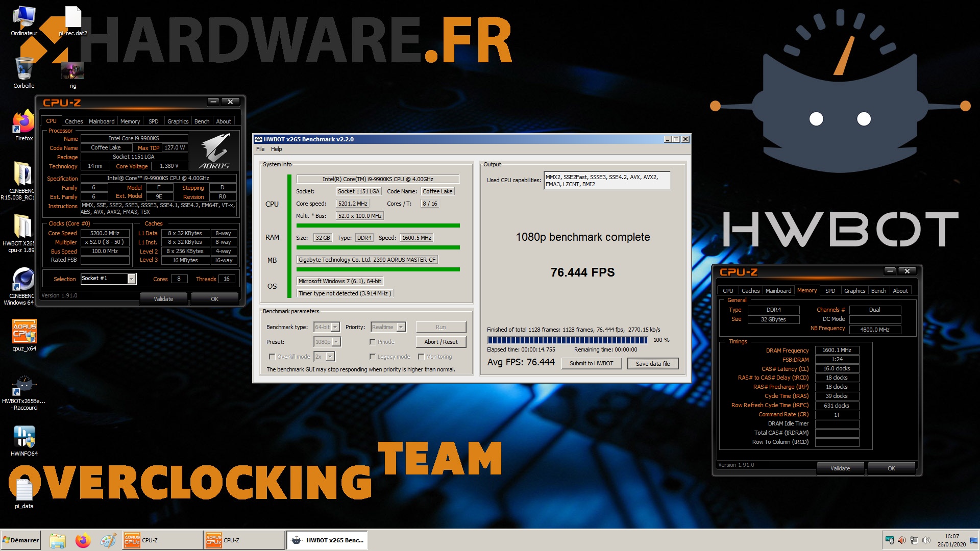Screen dimensions: 980x551
Task: Click the Core Voltage 1.380 V value
Action: (169, 166)
